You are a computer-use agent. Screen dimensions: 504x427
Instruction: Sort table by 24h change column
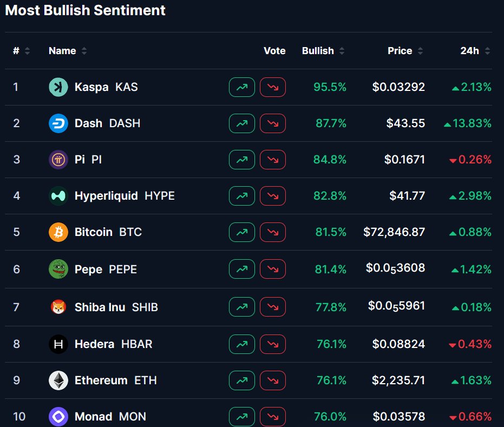click(475, 51)
